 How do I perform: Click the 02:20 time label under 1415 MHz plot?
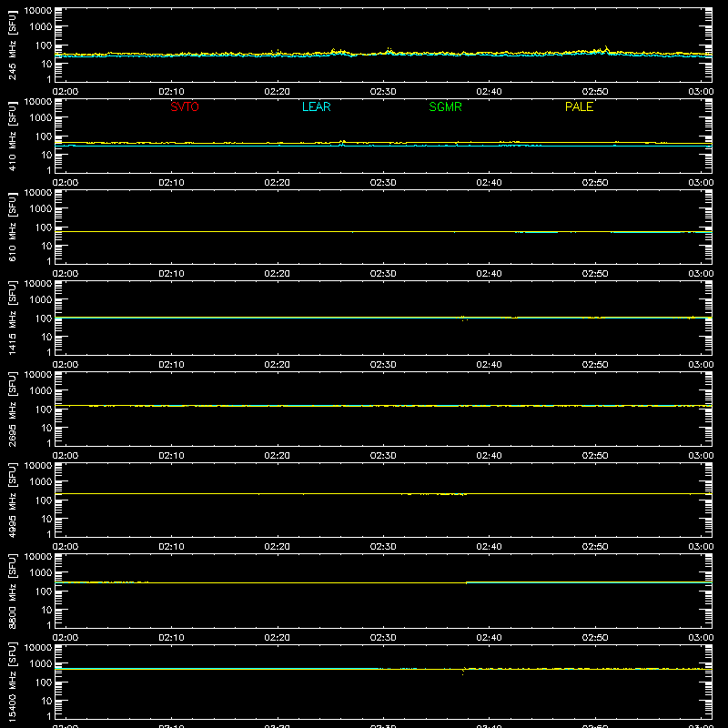[278, 365]
